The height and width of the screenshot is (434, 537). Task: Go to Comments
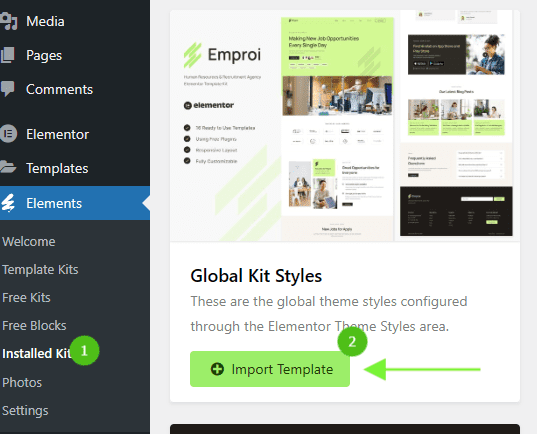(x=59, y=89)
